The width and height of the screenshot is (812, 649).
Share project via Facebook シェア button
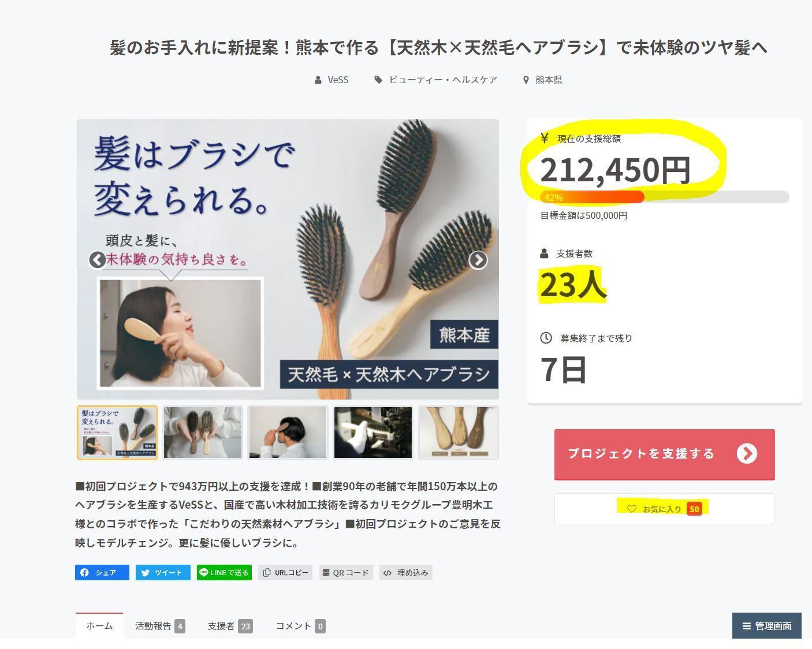tap(102, 573)
